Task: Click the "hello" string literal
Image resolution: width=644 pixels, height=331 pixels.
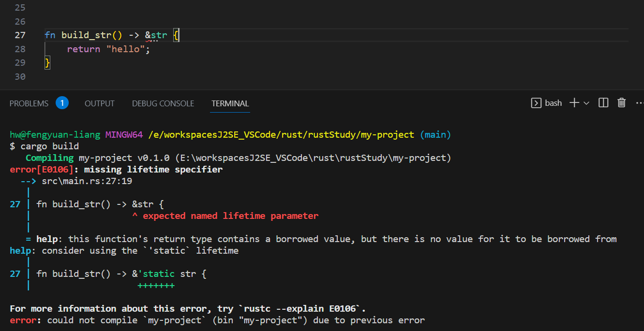Action: [126, 49]
